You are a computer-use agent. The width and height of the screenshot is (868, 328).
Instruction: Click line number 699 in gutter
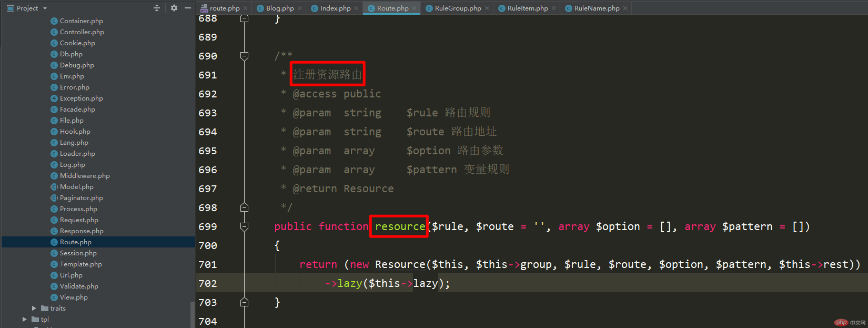208,226
